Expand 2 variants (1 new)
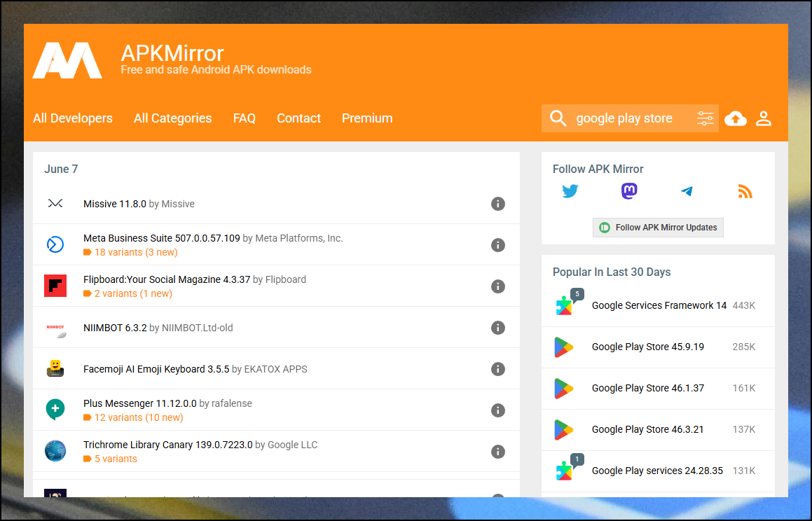The image size is (812, 521). (128, 294)
